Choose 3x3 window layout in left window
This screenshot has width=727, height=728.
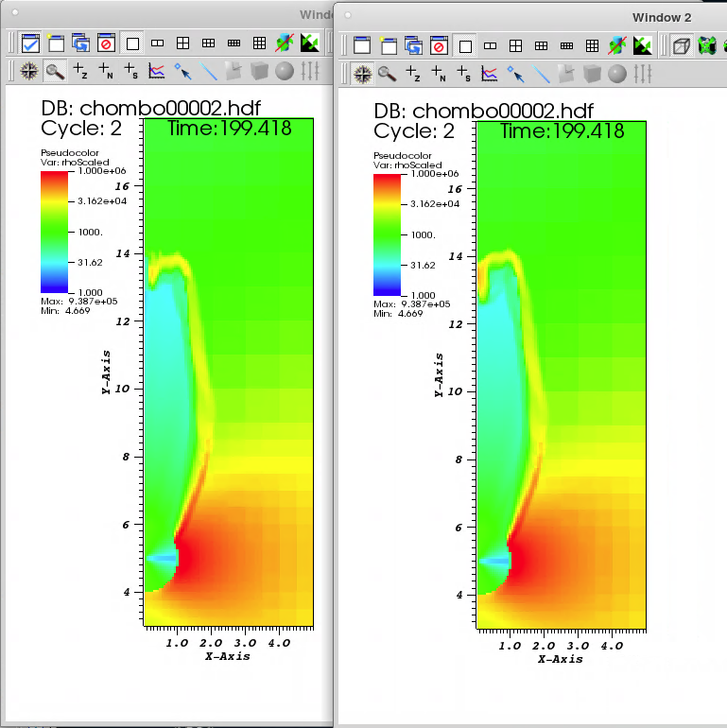(x=260, y=43)
